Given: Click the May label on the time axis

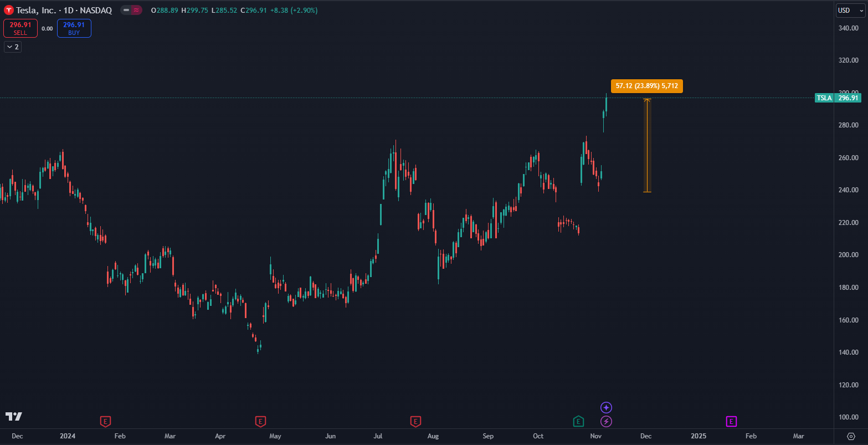Looking at the screenshot, I should [275, 436].
